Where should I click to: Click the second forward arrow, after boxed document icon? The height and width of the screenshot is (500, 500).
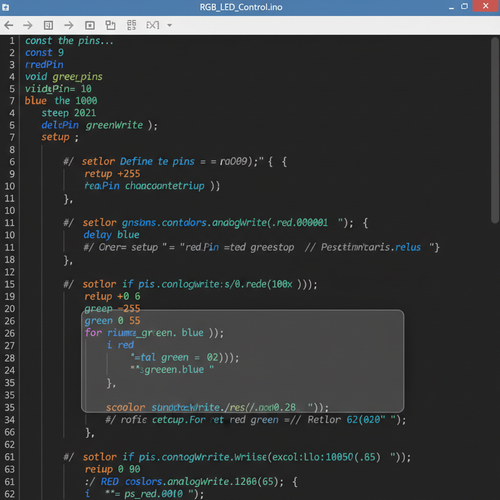pos(69,25)
